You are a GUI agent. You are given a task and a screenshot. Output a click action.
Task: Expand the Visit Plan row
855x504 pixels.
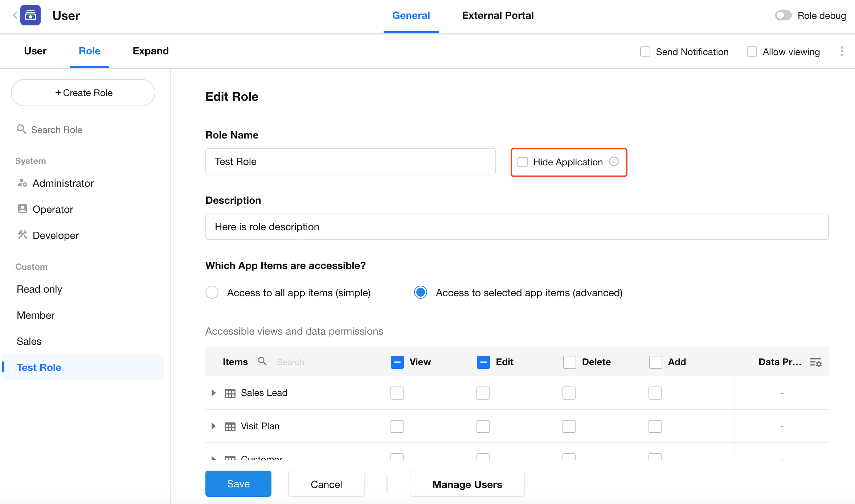pyautogui.click(x=213, y=426)
